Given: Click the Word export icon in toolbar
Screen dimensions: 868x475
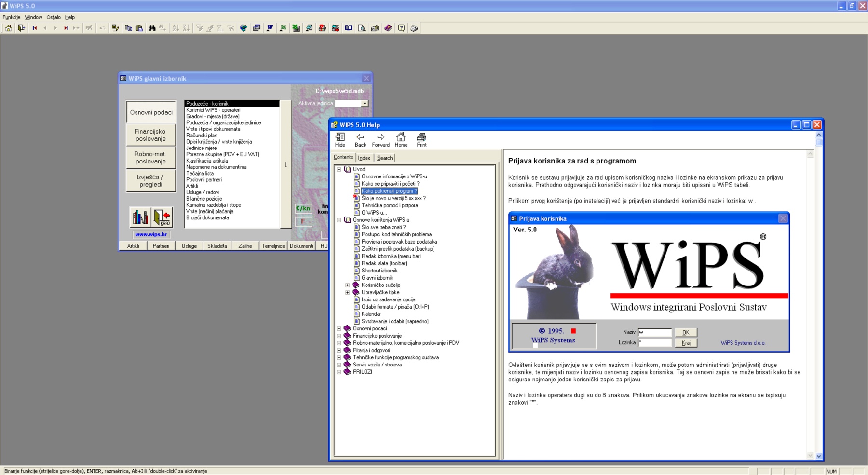Looking at the screenshot, I should point(270,28).
